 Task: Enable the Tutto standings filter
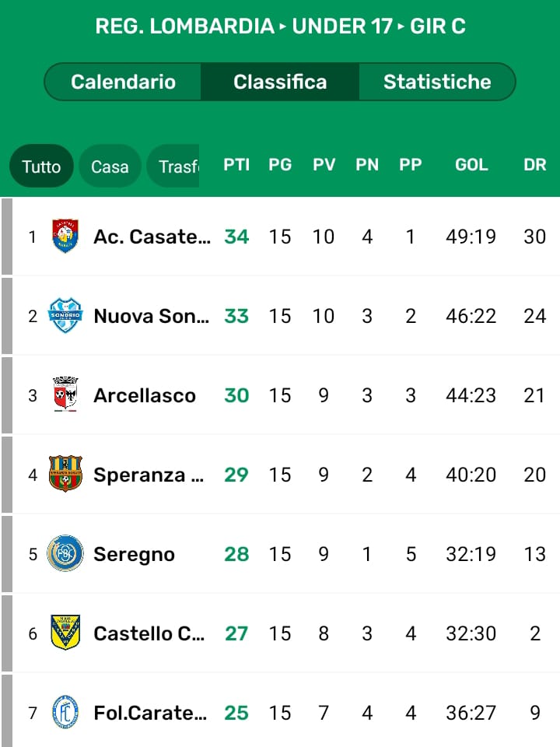click(41, 166)
